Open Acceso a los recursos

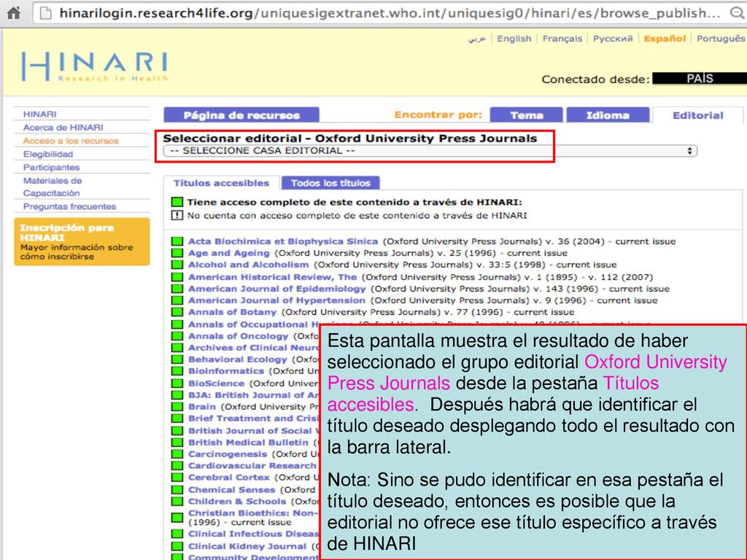pyautogui.click(x=71, y=141)
